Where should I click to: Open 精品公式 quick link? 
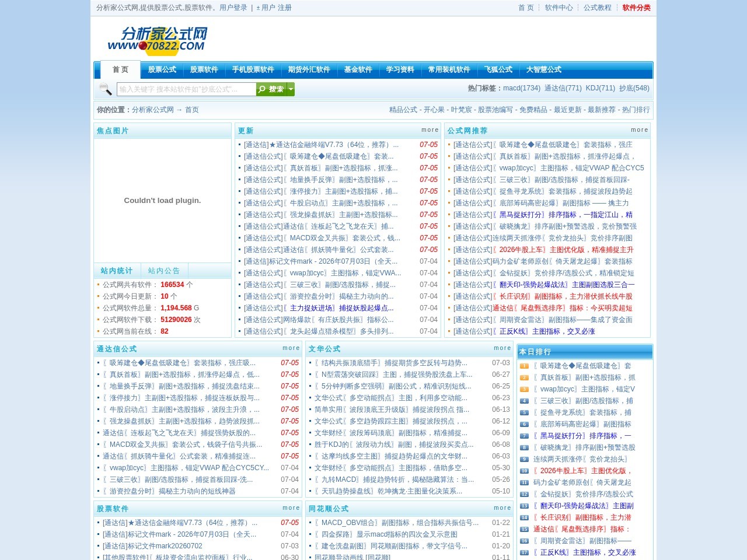403,110
